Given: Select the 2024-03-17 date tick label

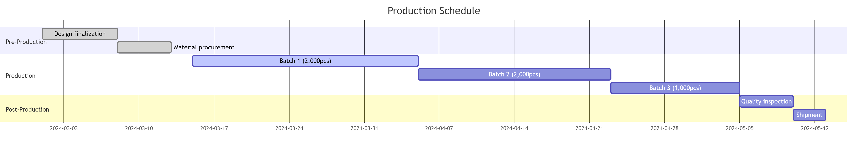Looking at the screenshot, I should (214, 128).
